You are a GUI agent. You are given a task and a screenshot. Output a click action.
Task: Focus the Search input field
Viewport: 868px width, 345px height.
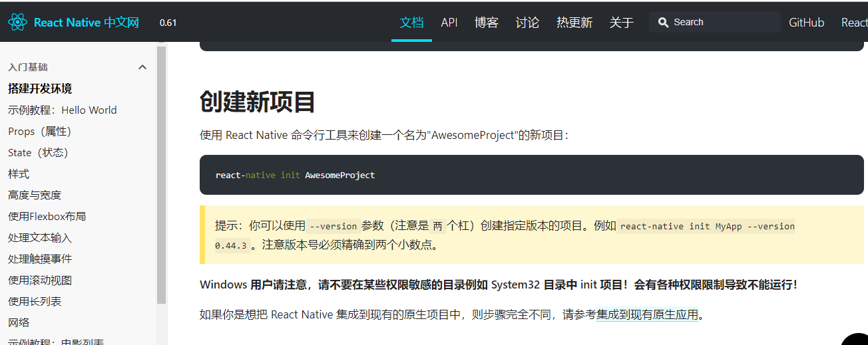[x=715, y=22]
